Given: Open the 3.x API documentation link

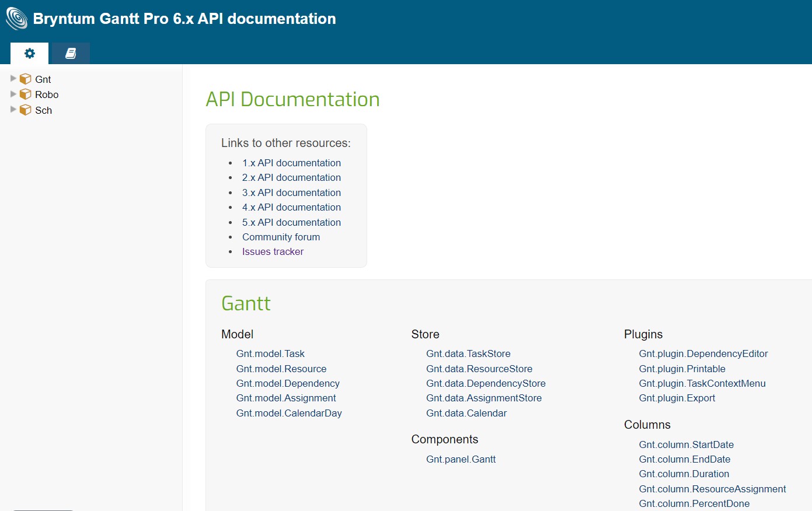Looking at the screenshot, I should click(x=291, y=192).
